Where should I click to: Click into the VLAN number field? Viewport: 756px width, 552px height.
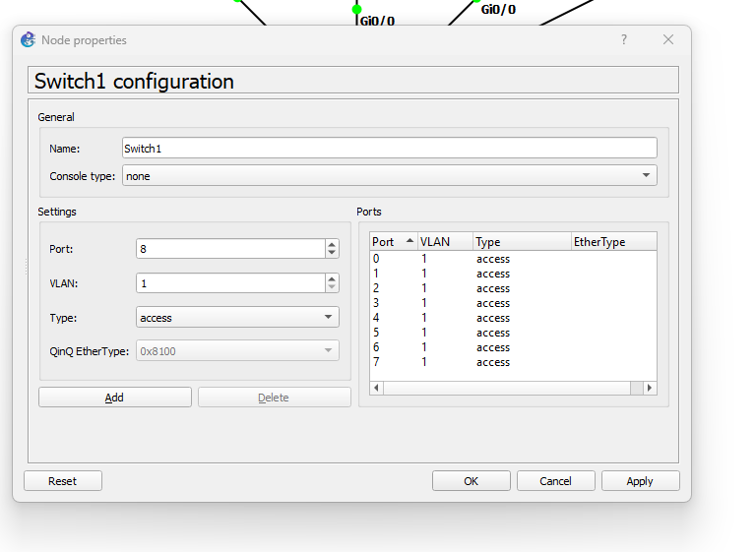pos(230,283)
